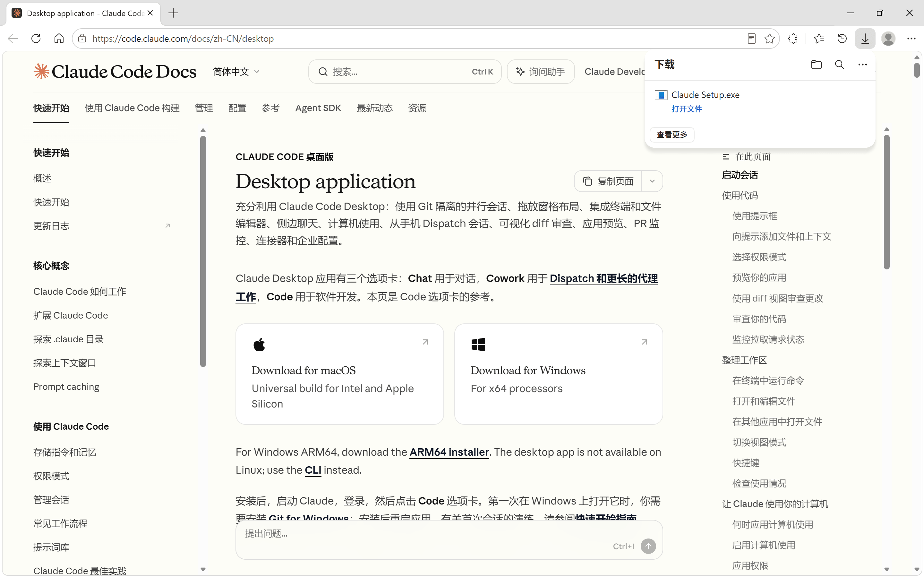Screen dimensions: 924x578
Task: Click 打开文件 for Claude Setup.exe
Action: [687, 109]
